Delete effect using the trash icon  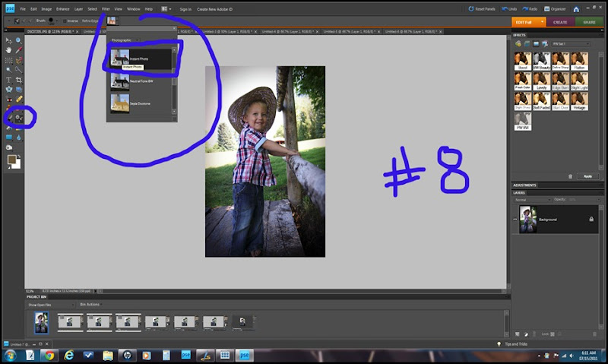point(571,176)
